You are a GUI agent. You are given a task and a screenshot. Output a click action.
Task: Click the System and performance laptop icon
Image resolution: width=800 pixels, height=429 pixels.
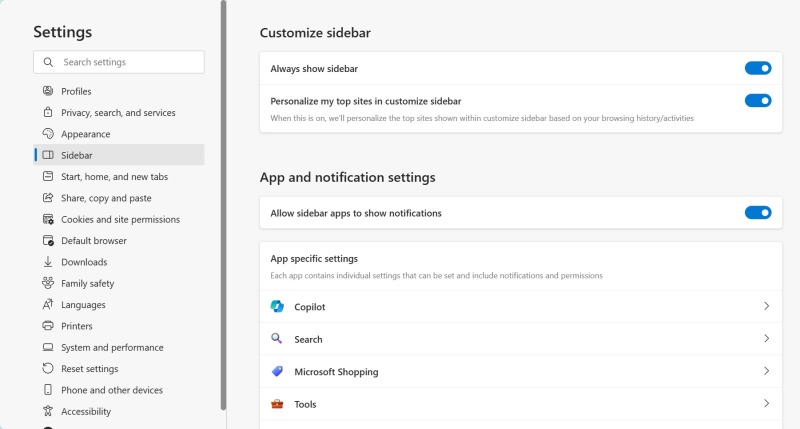pos(48,347)
